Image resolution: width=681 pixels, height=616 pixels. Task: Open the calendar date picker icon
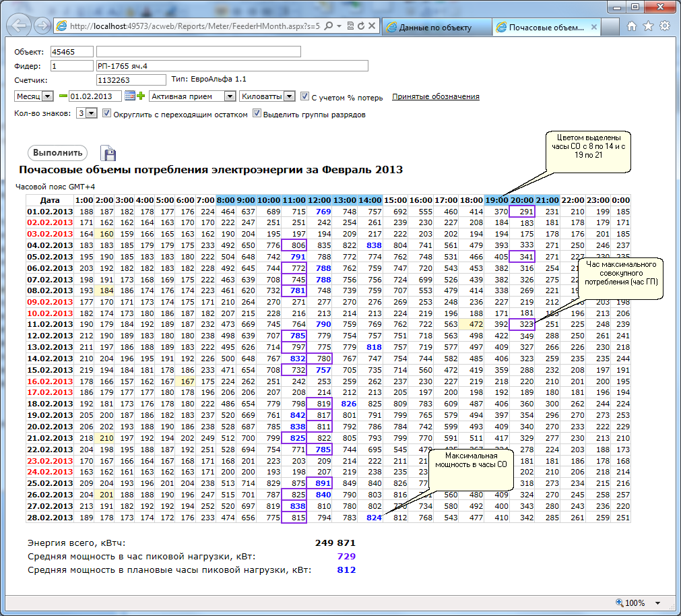[x=129, y=96]
